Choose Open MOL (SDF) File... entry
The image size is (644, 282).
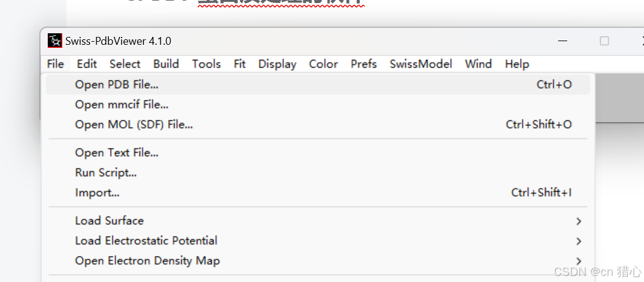[x=318, y=124]
